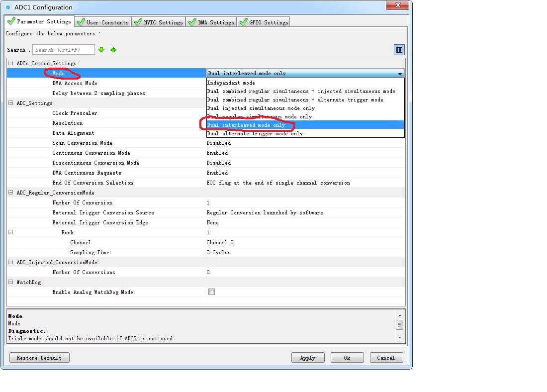Close the ADC1 Configuration dialog

pos(397,5)
